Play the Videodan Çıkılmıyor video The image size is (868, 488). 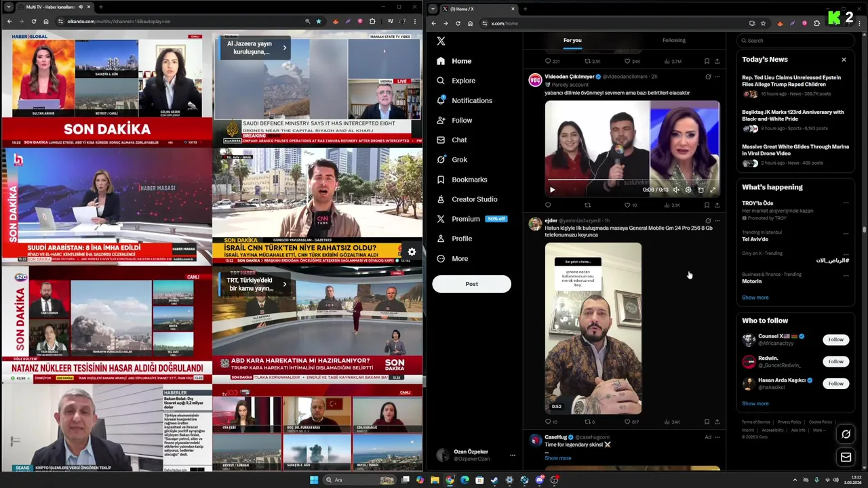point(552,190)
